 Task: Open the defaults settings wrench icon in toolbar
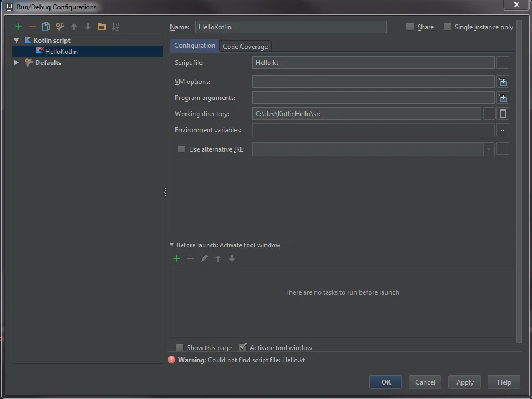tap(60, 27)
